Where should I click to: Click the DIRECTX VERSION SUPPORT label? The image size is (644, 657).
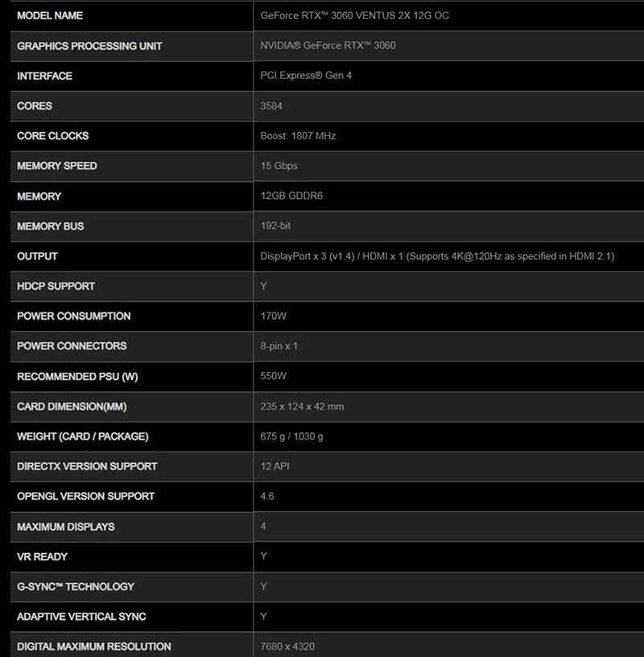pos(87,466)
